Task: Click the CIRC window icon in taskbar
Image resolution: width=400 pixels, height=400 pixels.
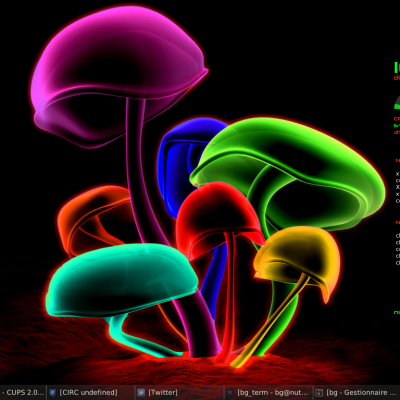Action: [52, 393]
